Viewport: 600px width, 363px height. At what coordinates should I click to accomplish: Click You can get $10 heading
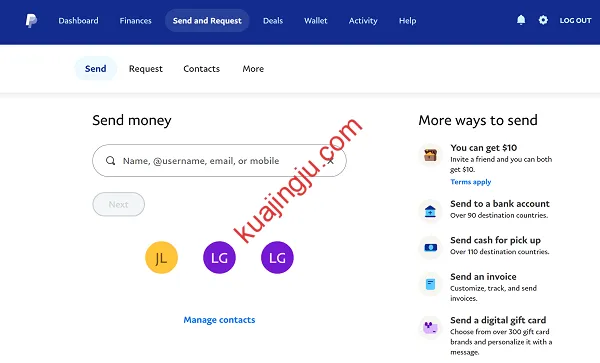coord(484,148)
